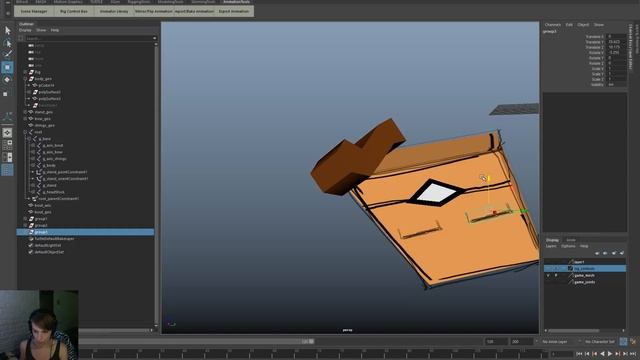Open Outliner Show menu

click(41, 30)
